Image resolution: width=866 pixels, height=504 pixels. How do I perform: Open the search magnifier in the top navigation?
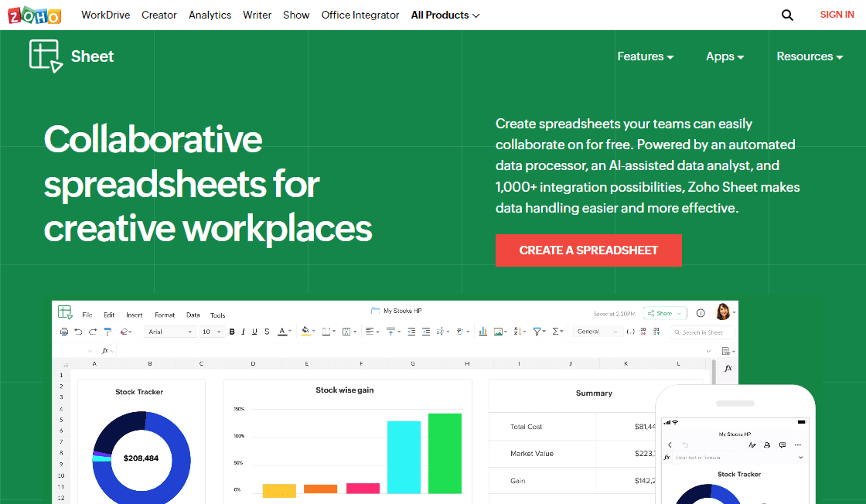787,15
